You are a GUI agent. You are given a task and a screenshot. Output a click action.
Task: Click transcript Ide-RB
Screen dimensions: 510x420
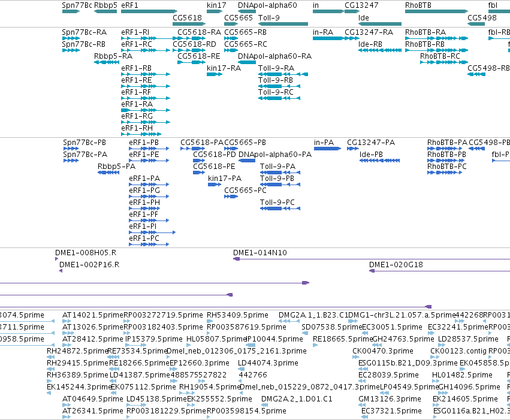370,44
